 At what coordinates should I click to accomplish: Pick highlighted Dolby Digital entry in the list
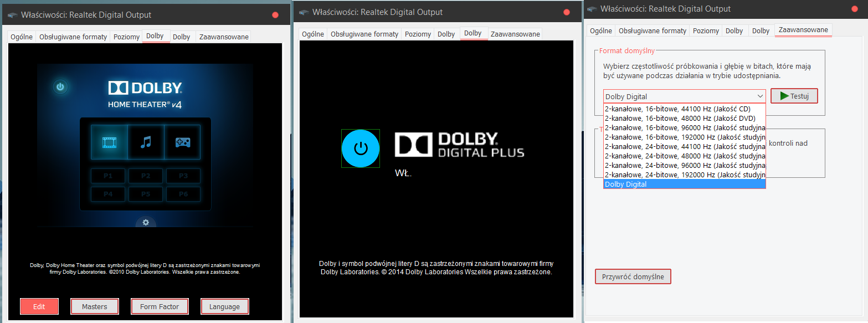click(x=685, y=184)
